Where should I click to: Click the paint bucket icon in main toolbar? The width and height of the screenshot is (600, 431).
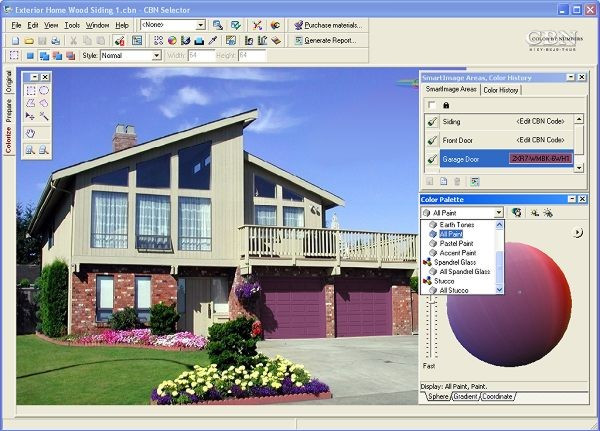(x=119, y=41)
